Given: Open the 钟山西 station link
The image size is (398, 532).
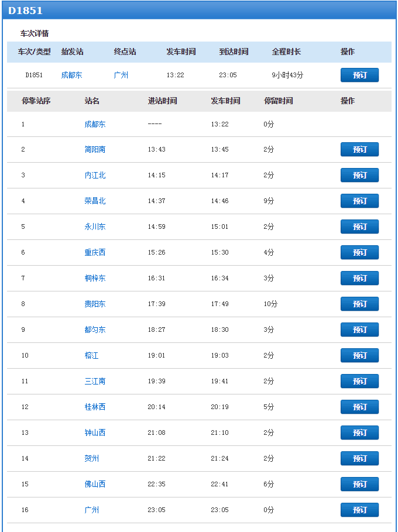Looking at the screenshot, I should (x=95, y=433).
